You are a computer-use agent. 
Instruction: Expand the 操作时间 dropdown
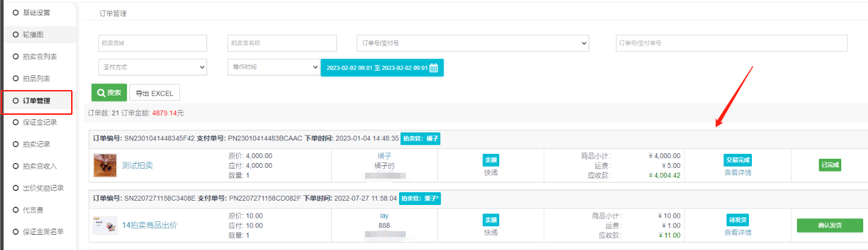pos(273,67)
